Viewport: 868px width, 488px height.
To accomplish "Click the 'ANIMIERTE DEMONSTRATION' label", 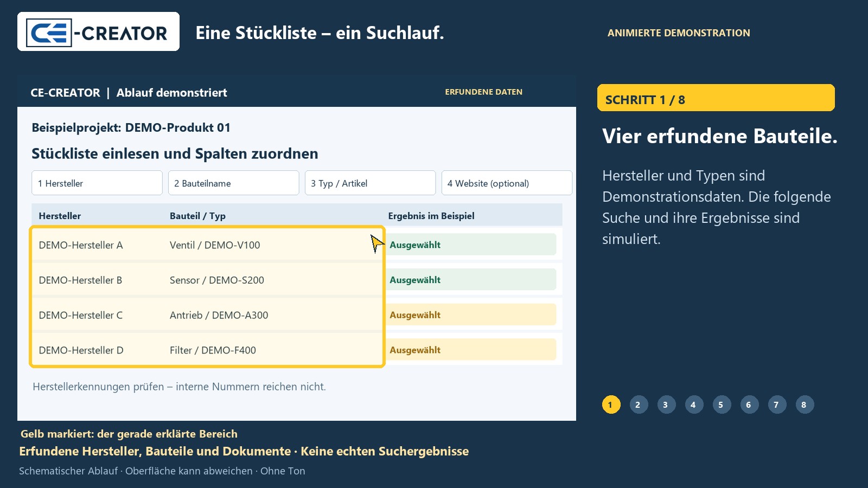I will [x=679, y=33].
